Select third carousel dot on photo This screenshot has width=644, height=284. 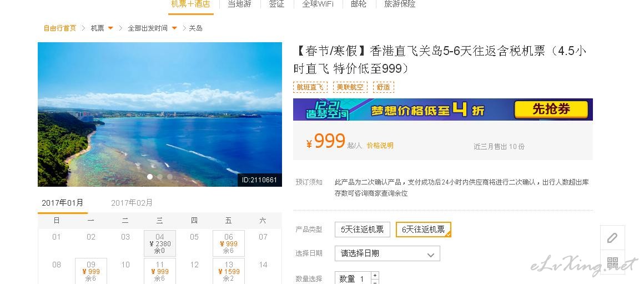(x=170, y=177)
